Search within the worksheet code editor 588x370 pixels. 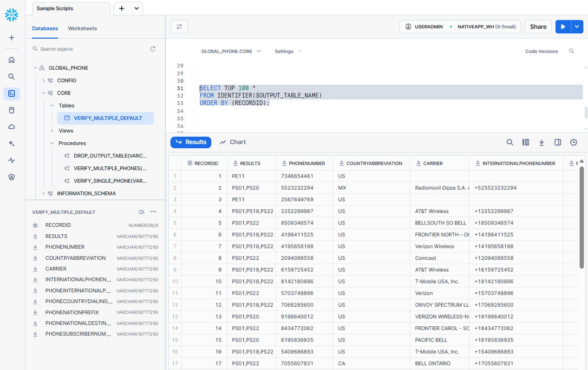572,51
